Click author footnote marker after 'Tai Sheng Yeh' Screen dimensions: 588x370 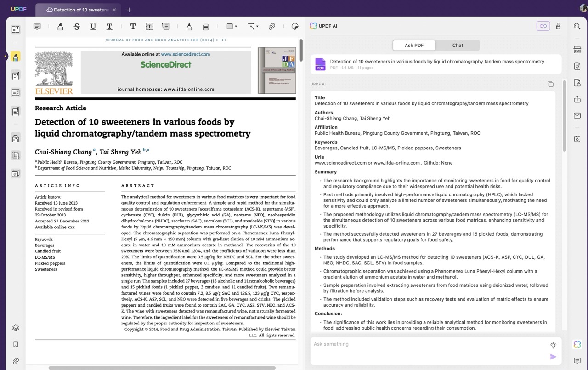coord(146,150)
